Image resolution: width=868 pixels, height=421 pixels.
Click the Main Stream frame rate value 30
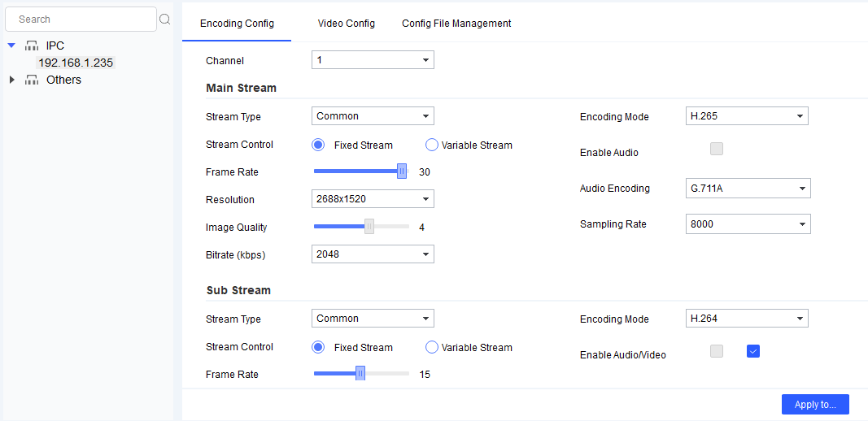(x=425, y=172)
